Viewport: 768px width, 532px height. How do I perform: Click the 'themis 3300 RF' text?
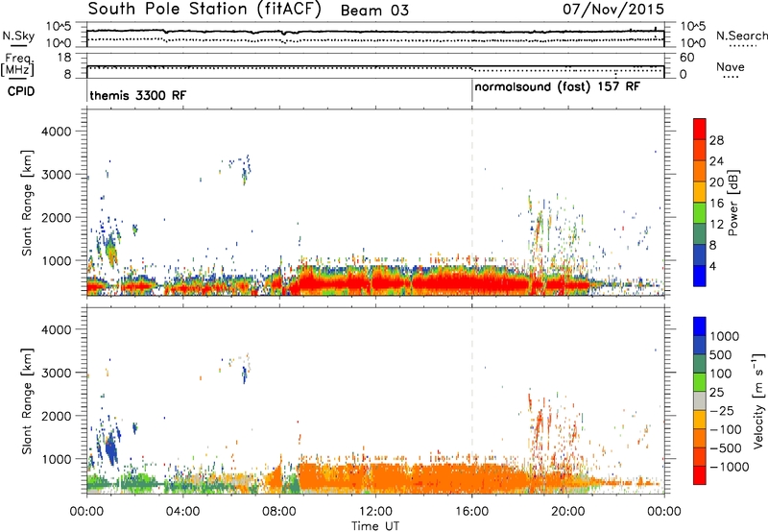pyautogui.click(x=137, y=95)
